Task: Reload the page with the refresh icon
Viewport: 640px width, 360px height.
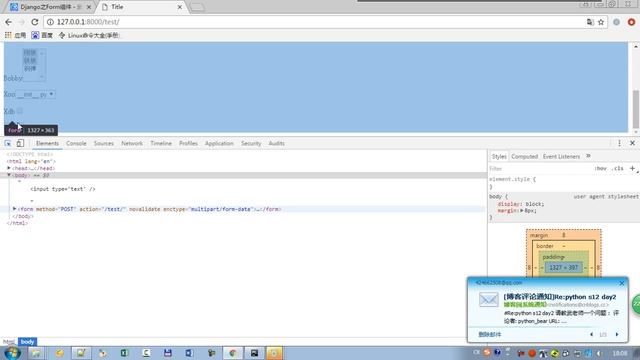Action: click(x=35, y=22)
